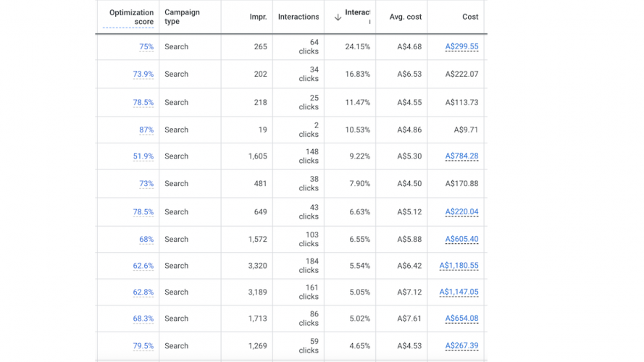The width and height of the screenshot is (644, 362).
Task: Open the A$605.40 cost link
Action: point(461,240)
